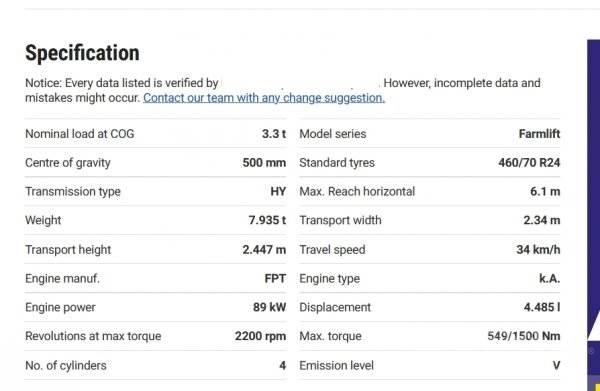
Task: Click the Weight 7.935 t value
Action: [x=267, y=220]
